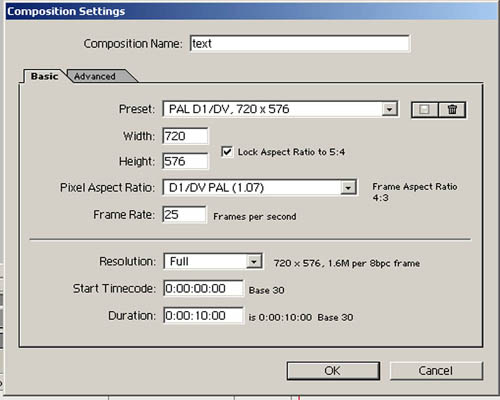
Task: Click the Cancel button
Action: point(436,371)
